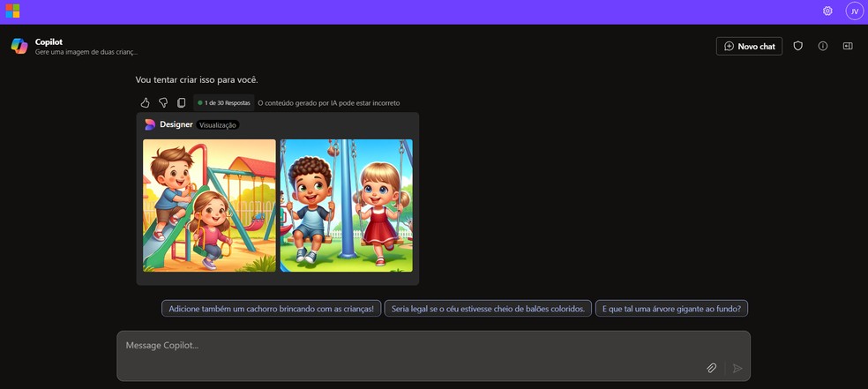
Task: Attach a file with the paperclip icon
Action: point(711,368)
